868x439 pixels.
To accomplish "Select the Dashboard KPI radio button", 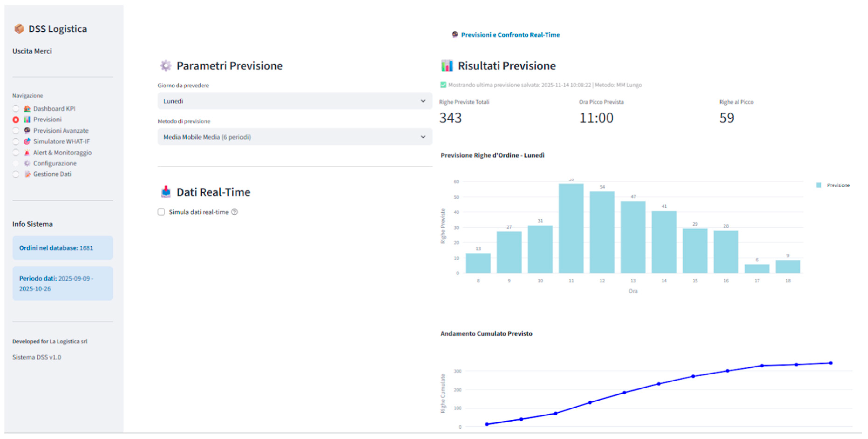I will coord(16,109).
